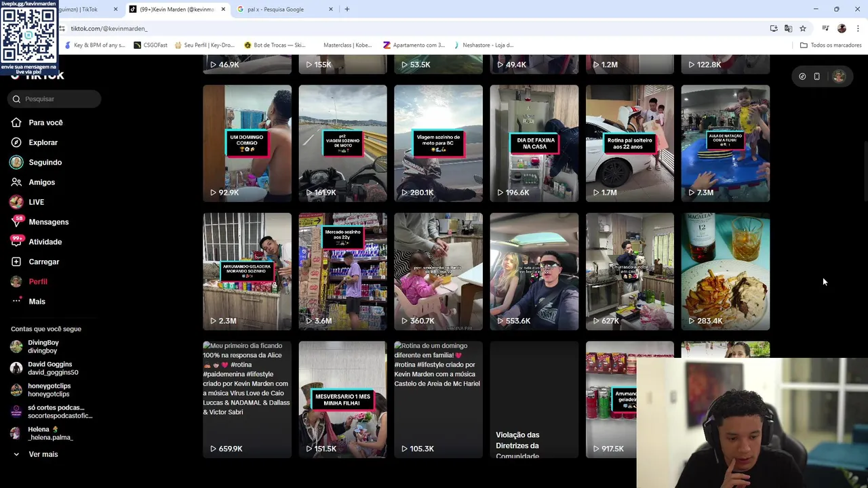Play the UM DOMINGO COMIGO video
The width and height of the screenshot is (868, 488).
247,143
